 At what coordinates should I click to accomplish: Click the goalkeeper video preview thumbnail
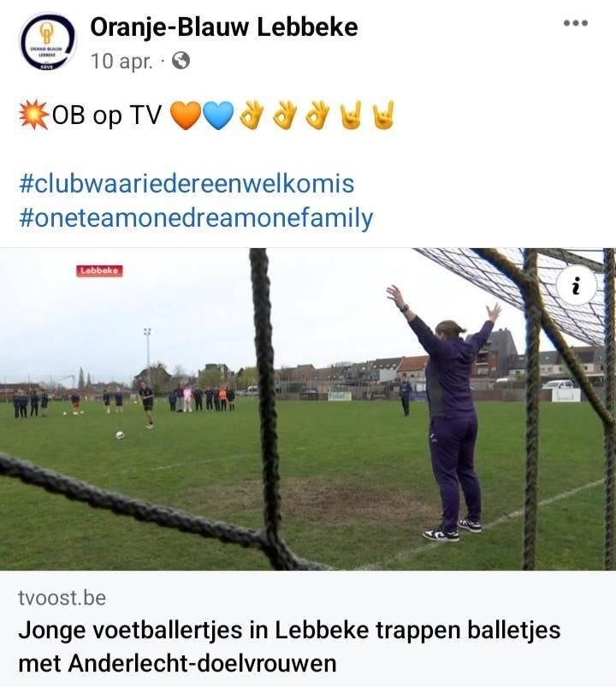click(x=308, y=409)
